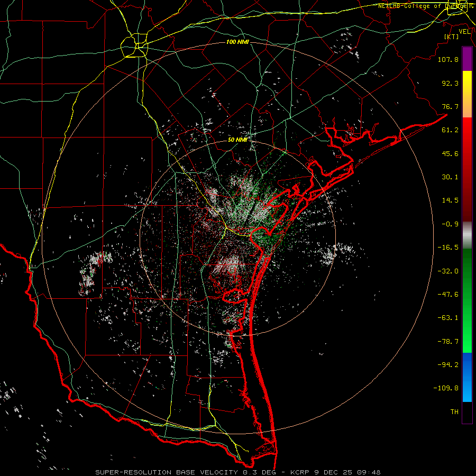Viewport: 476px width, 476px height.
Task: Click the -32.0 legend value
Action: 448,271
